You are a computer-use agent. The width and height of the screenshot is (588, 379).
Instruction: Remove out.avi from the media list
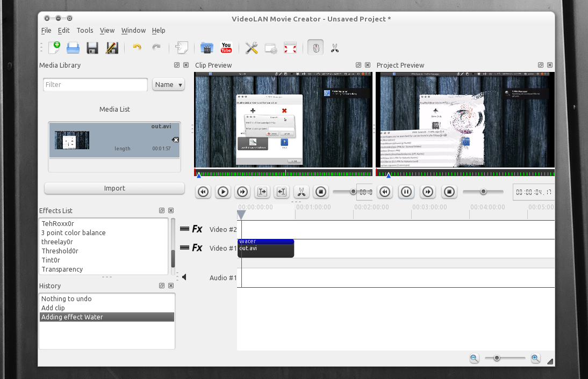point(175,140)
